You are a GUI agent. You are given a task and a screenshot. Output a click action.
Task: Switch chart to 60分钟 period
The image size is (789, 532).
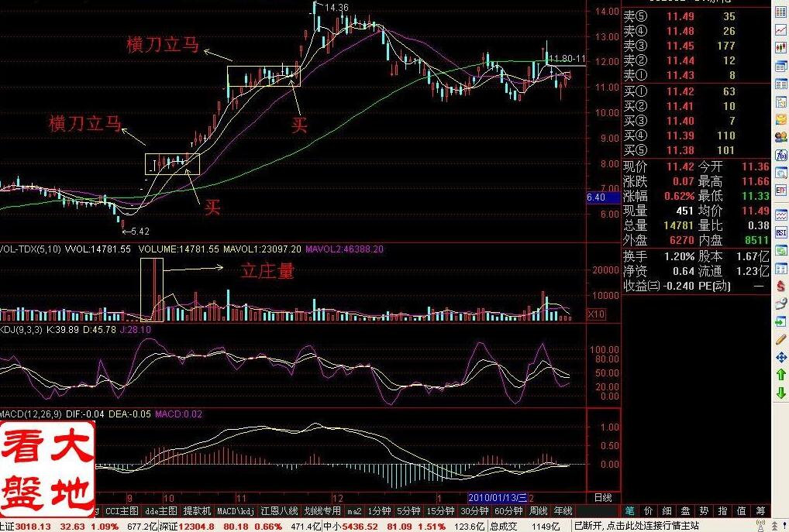pos(508,511)
